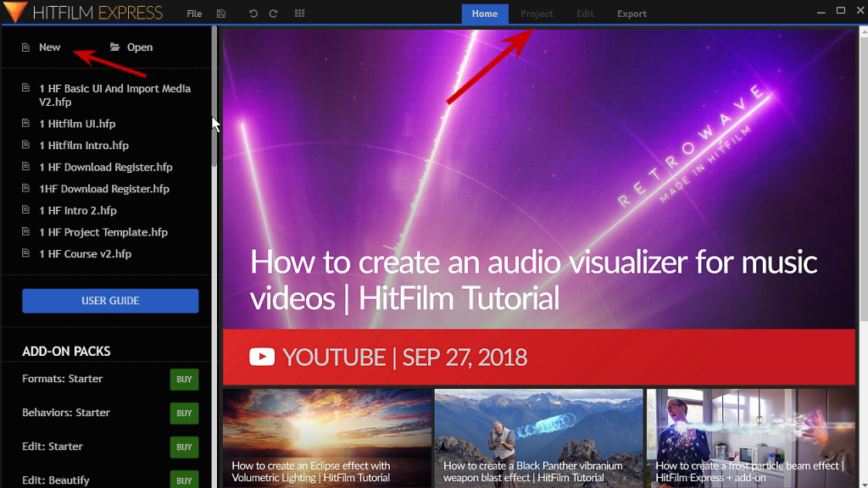The height and width of the screenshot is (488, 868).
Task: Open the frost particle beam tutorial thumbnail
Action: (x=751, y=438)
